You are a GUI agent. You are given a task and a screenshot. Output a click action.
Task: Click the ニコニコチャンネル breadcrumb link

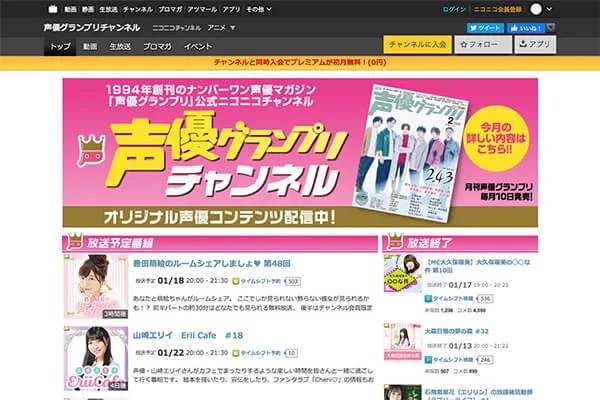coord(176,28)
